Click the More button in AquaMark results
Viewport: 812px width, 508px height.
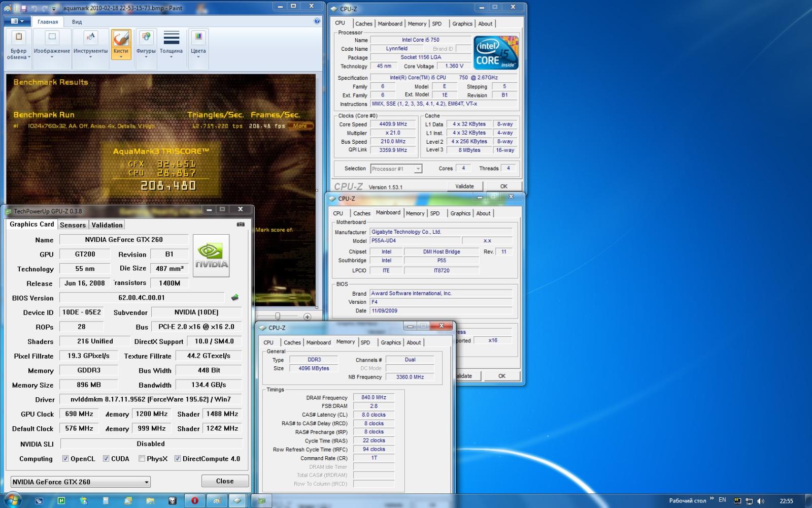click(x=300, y=126)
